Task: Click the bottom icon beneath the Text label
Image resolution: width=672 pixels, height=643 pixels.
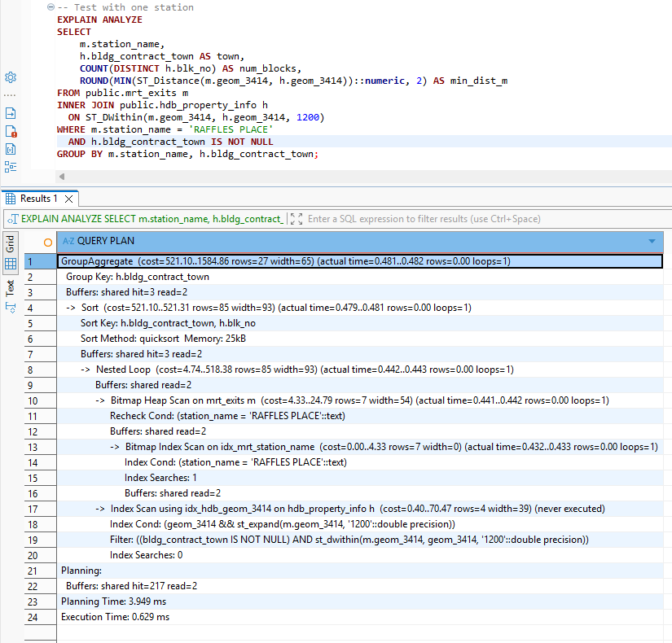Action: tap(11, 307)
